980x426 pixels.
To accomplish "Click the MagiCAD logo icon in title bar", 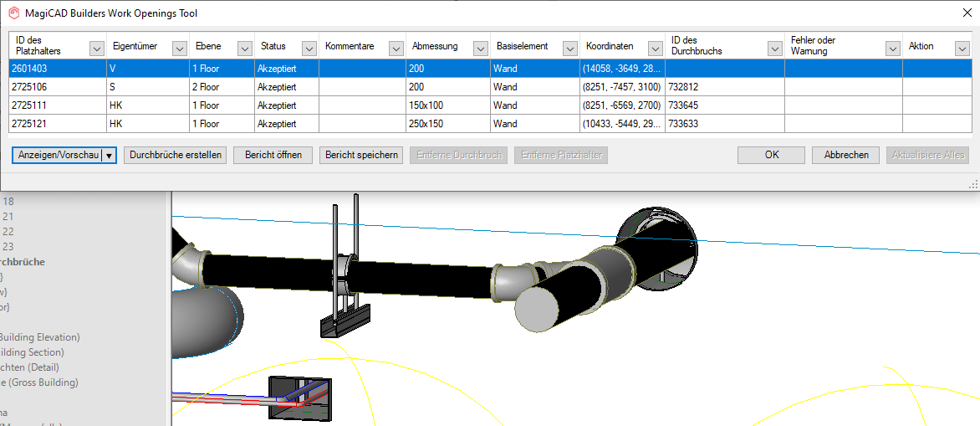I will click(x=13, y=13).
